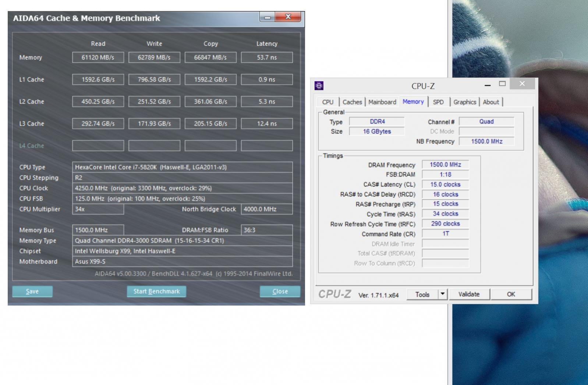Open the Tools dropdown arrow in CPU-Z
The height and width of the screenshot is (385, 588).
(x=443, y=294)
